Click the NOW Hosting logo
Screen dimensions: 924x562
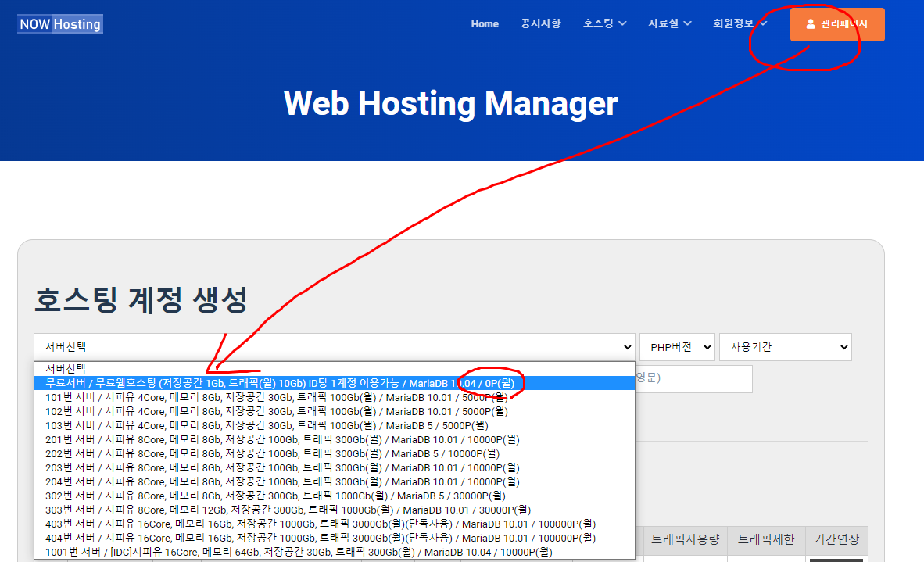click(60, 24)
